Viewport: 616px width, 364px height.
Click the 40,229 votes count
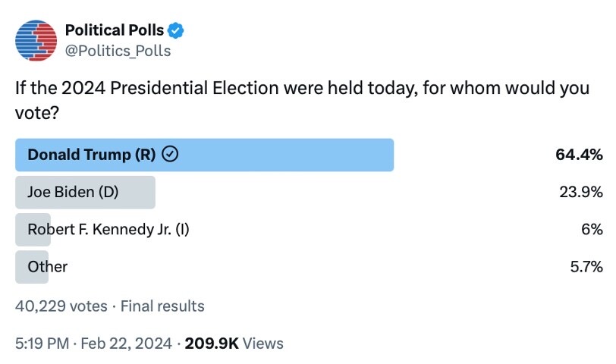point(61,306)
